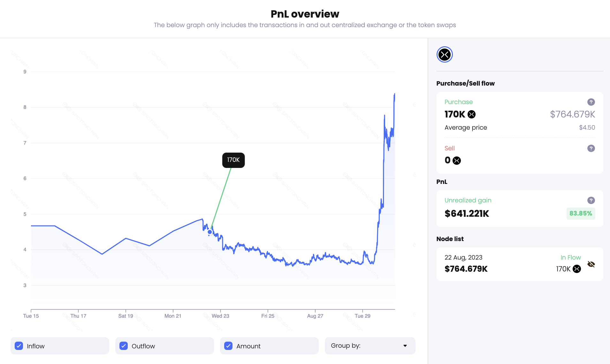Viewport: 610px width, 364px height.
Task: Click the Unrealized gain help icon
Action: pyautogui.click(x=591, y=200)
